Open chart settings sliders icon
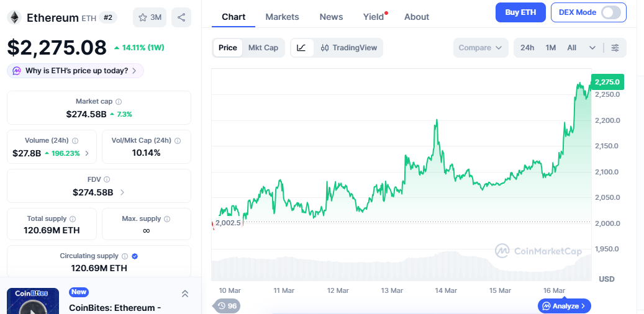 [x=615, y=48]
